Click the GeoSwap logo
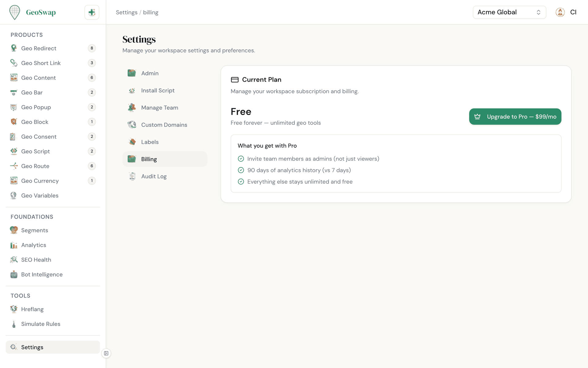The image size is (588, 368). pos(33,12)
